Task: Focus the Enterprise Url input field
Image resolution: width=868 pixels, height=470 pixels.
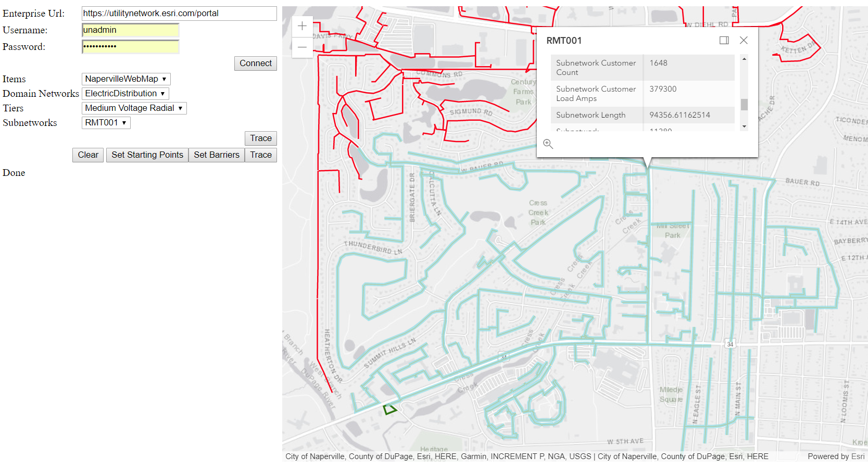Action: click(x=179, y=14)
